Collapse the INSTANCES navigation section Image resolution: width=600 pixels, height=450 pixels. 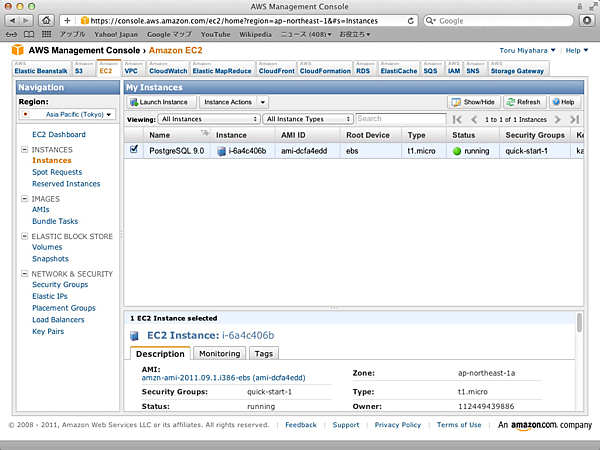tap(23, 150)
